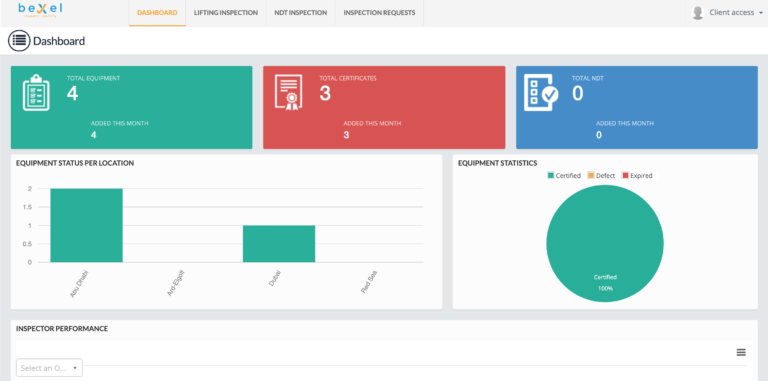Click the Total Equipment clipboard icon
Image resolution: width=768 pixels, height=381 pixels.
[36, 93]
